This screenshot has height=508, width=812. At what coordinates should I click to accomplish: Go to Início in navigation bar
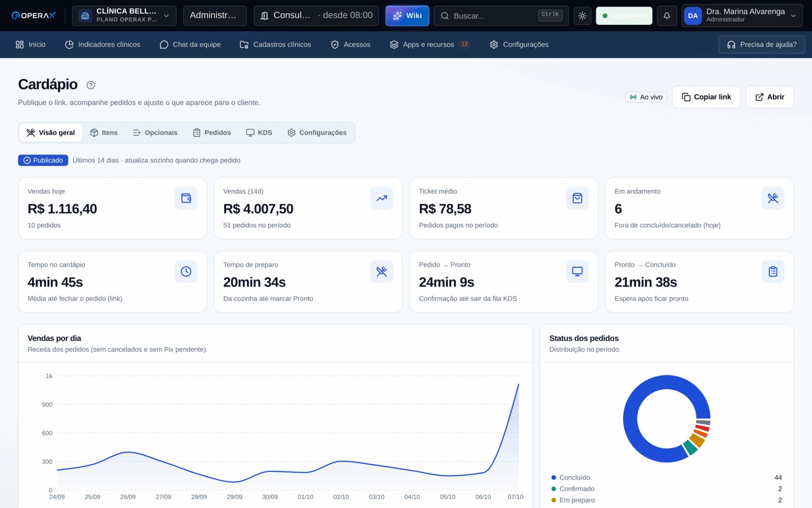(30, 45)
